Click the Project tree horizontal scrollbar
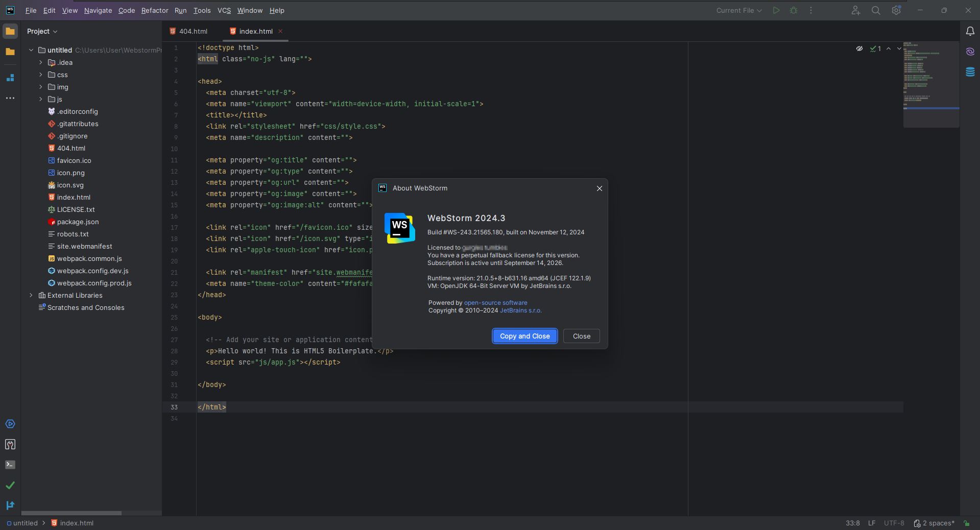 (x=71, y=513)
